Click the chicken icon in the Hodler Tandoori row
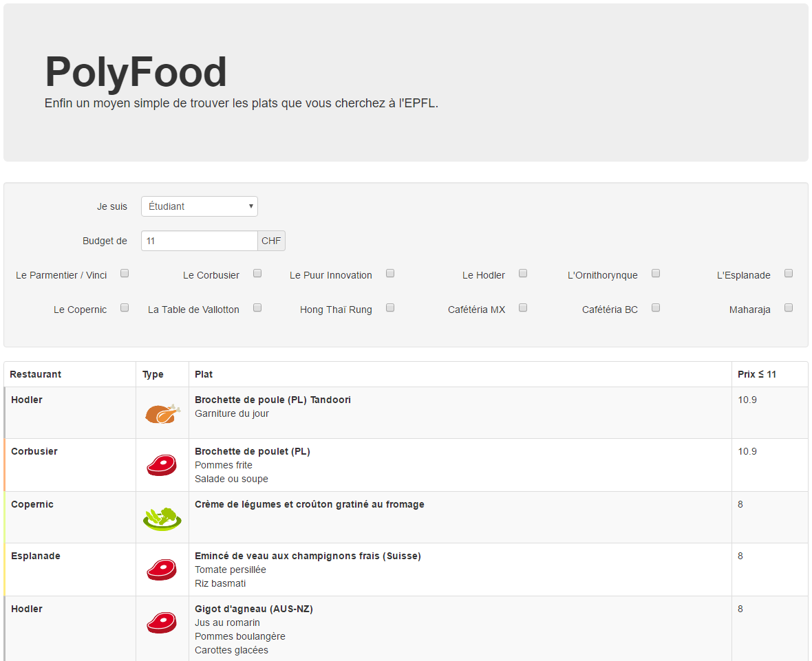 tap(162, 413)
